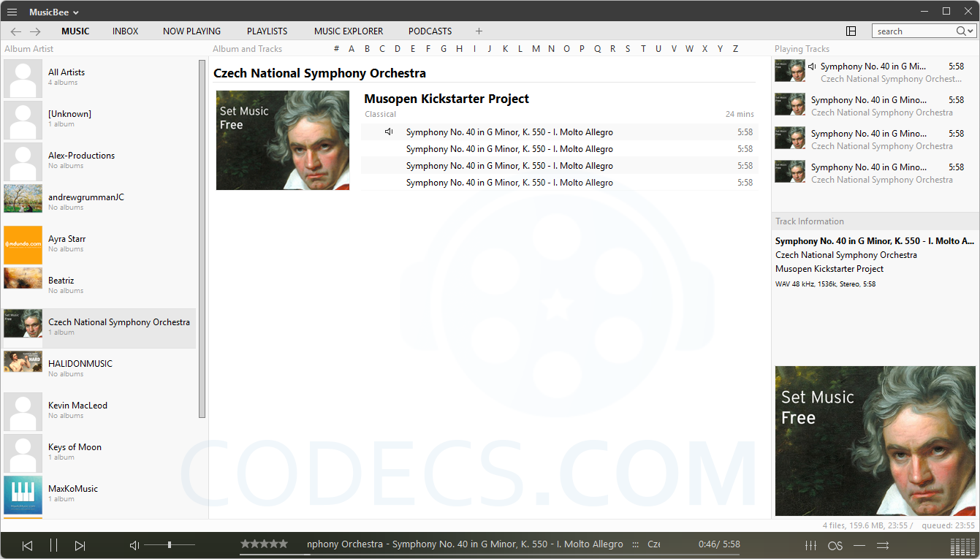Open the PLAYLISTS tab
This screenshot has height=559, width=980.
pyautogui.click(x=267, y=31)
